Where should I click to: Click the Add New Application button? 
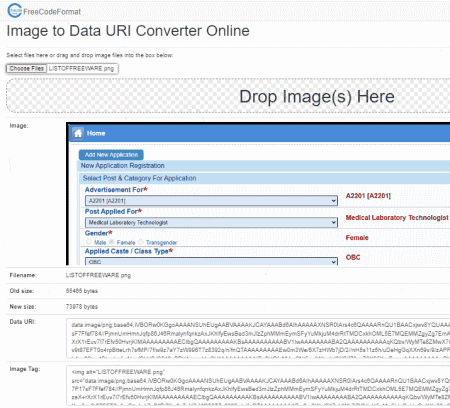point(111,155)
